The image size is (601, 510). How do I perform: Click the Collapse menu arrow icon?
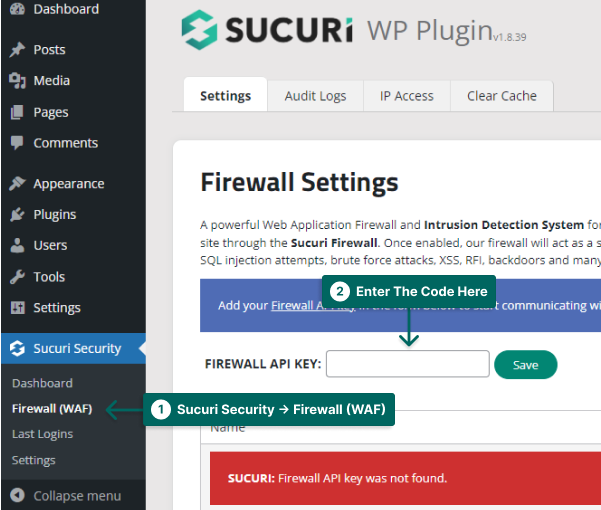(17, 496)
